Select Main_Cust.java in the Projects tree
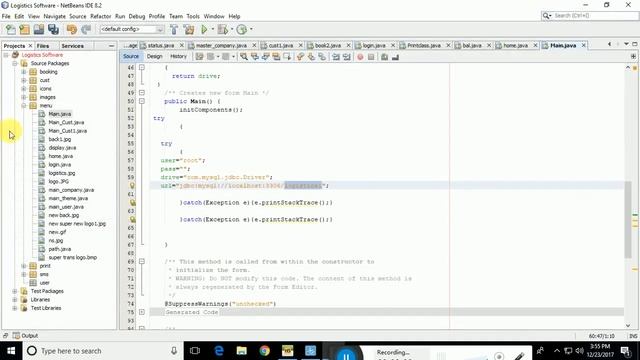The width and height of the screenshot is (640, 360). click(x=66, y=122)
